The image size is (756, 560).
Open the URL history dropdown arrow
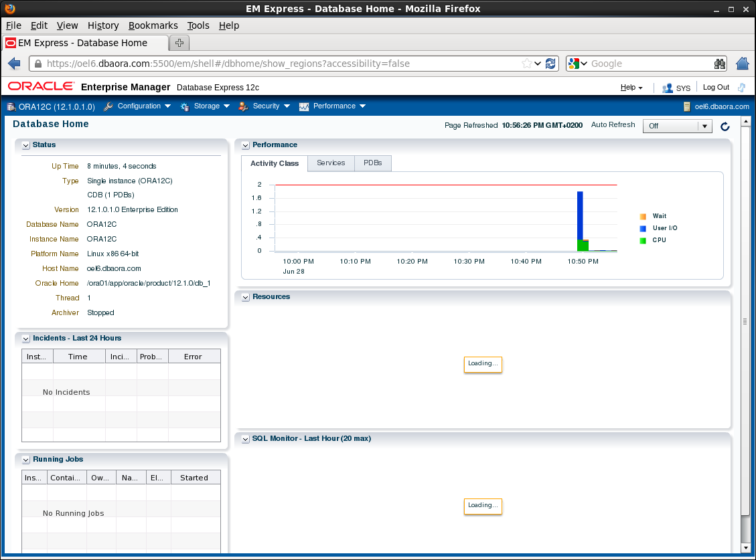point(538,64)
